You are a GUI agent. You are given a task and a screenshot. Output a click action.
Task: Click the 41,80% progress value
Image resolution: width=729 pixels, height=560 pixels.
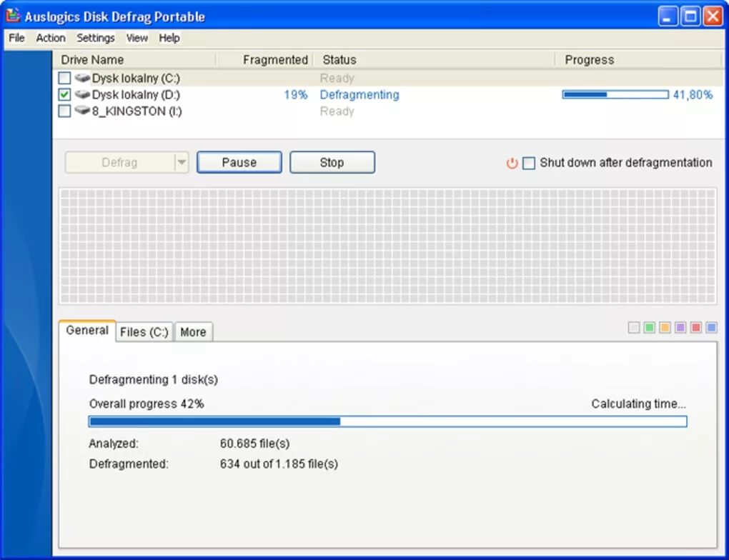coord(693,94)
